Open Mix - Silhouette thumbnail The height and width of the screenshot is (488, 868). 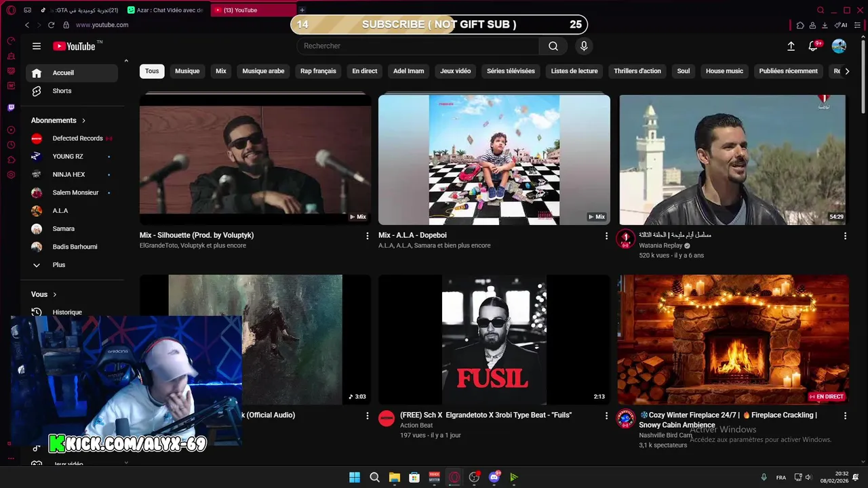[x=256, y=160]
